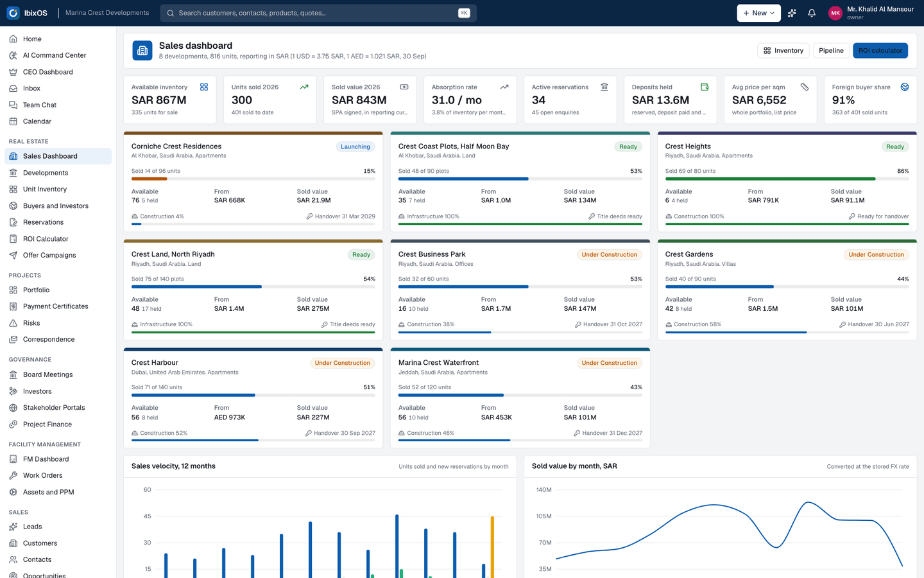Screen dimensions: 924x578
Task: Click the Crest Gardens Under Construction badge
Action: pos(876,255)
